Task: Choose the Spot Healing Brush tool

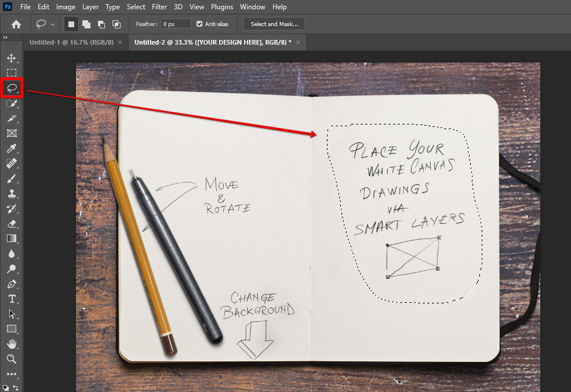Action: 11,163
